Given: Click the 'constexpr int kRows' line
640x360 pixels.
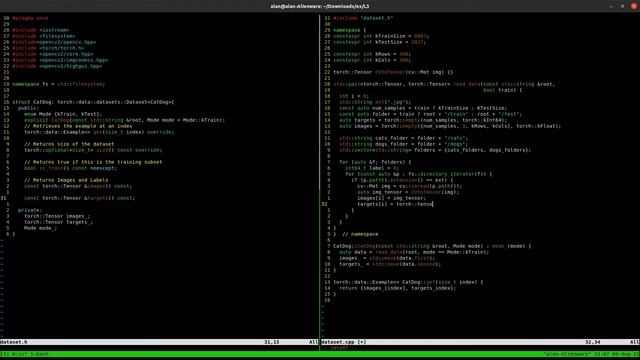Looking at the screenshot, I should point(372,54).
